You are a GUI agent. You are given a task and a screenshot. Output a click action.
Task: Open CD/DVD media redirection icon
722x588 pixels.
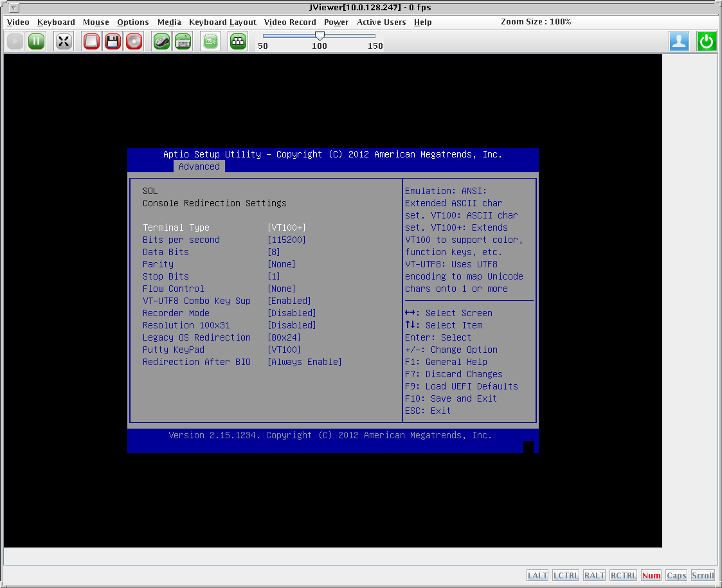coord(134,42)
